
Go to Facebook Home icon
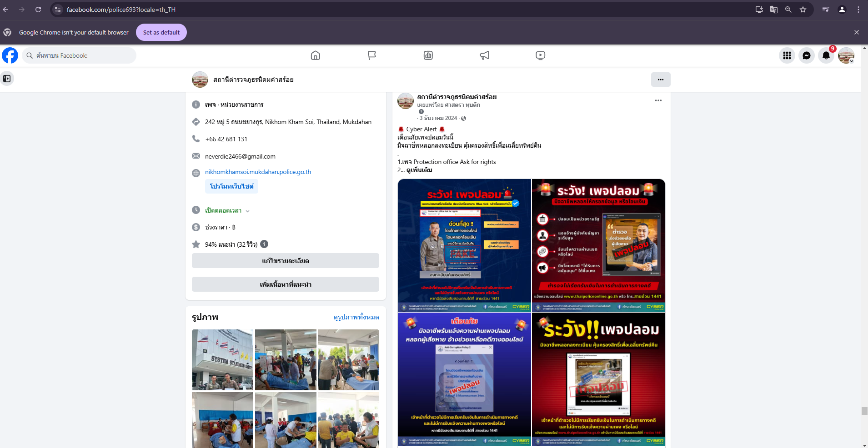(x=315, y=55)
